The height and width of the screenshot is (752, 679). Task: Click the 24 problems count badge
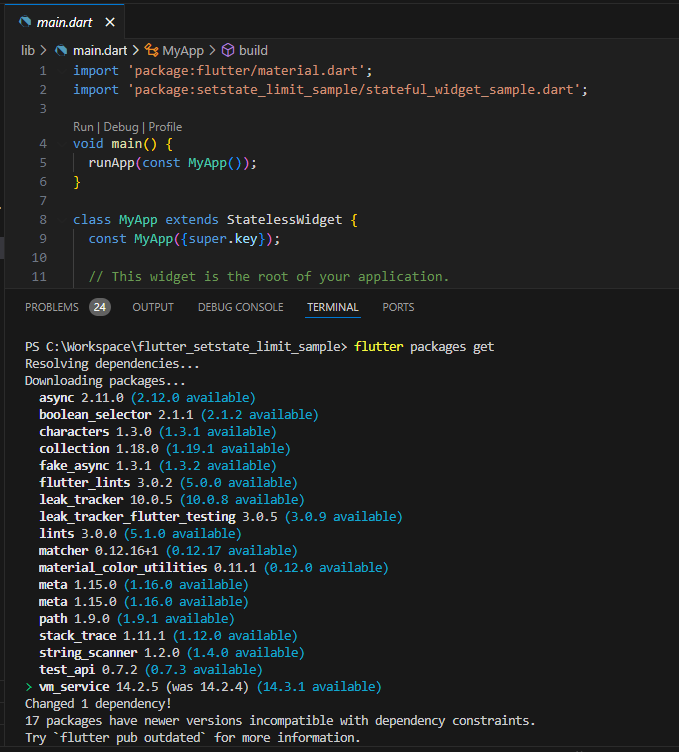tap(100, 307)
